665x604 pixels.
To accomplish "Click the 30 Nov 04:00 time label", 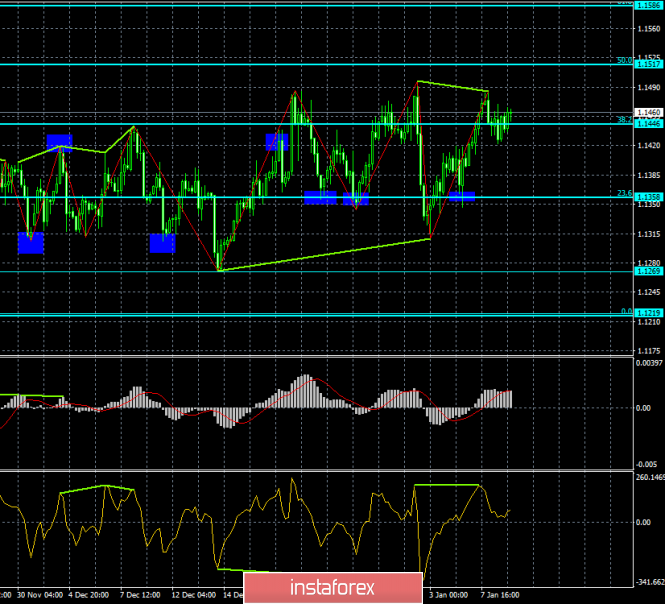I will click(x=40, y=595).
